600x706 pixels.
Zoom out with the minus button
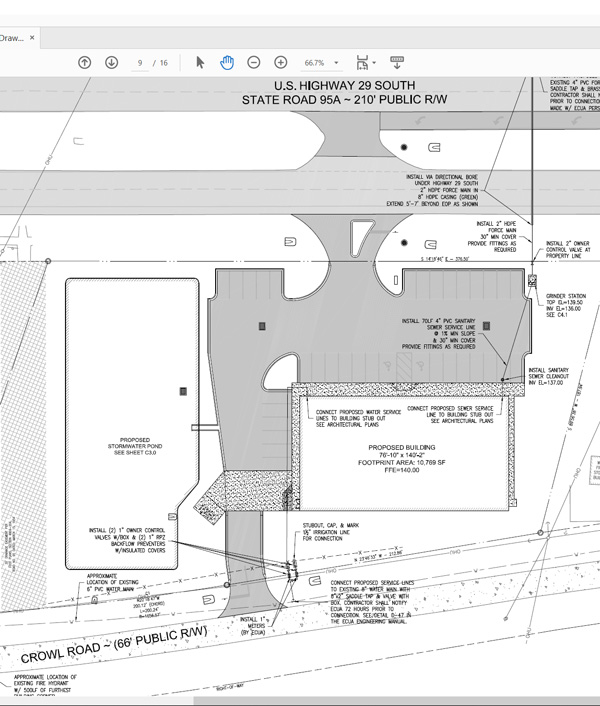[254, 62]
